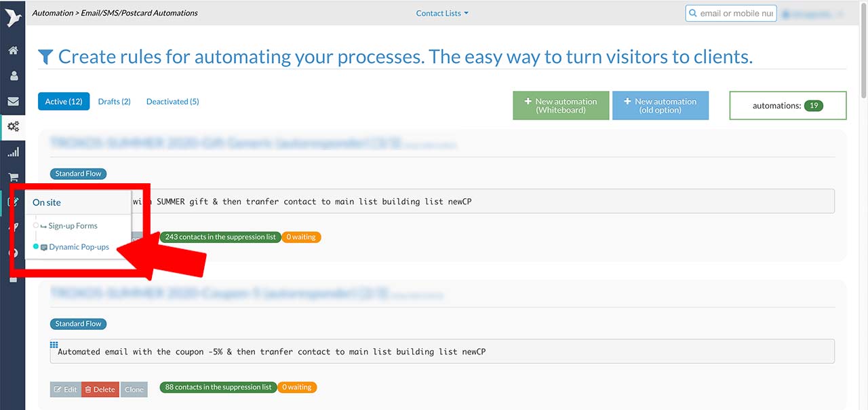Click Edit on the coupon -5% automation
The width and height of the screenshot is (868, 410).
coord(66,390)
